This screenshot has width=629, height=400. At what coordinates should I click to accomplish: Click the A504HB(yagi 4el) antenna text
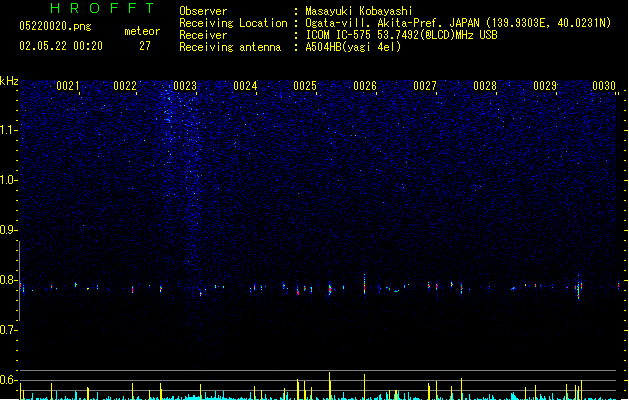click(x=353, y=47)
